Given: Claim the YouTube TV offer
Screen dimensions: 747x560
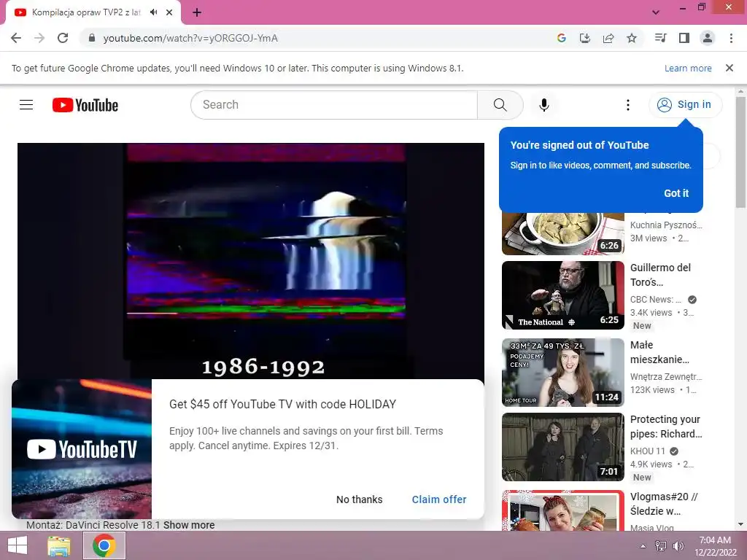Looking at the screenshot, I should click(x=438, y=499).
